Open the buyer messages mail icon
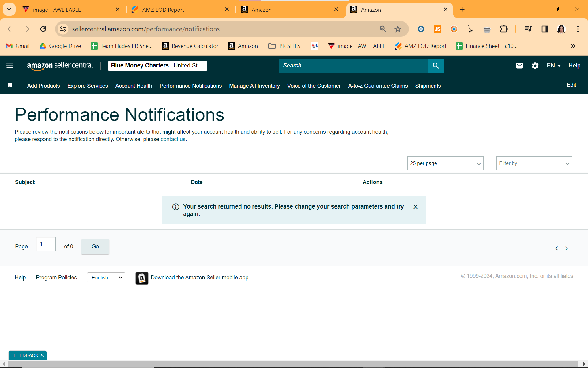588x368 pixels. pyautogui.click(x=519, y=66)
